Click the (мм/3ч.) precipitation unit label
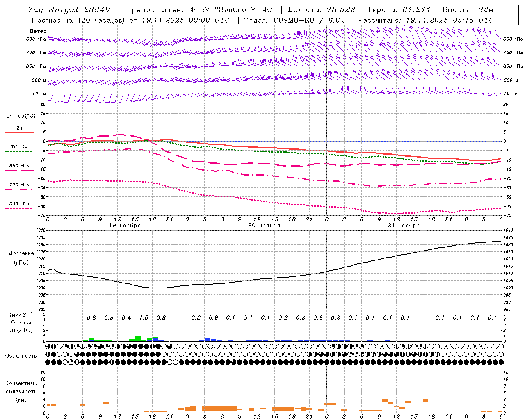525x420 pixels. pyautogui.click(x=21, y=315)
